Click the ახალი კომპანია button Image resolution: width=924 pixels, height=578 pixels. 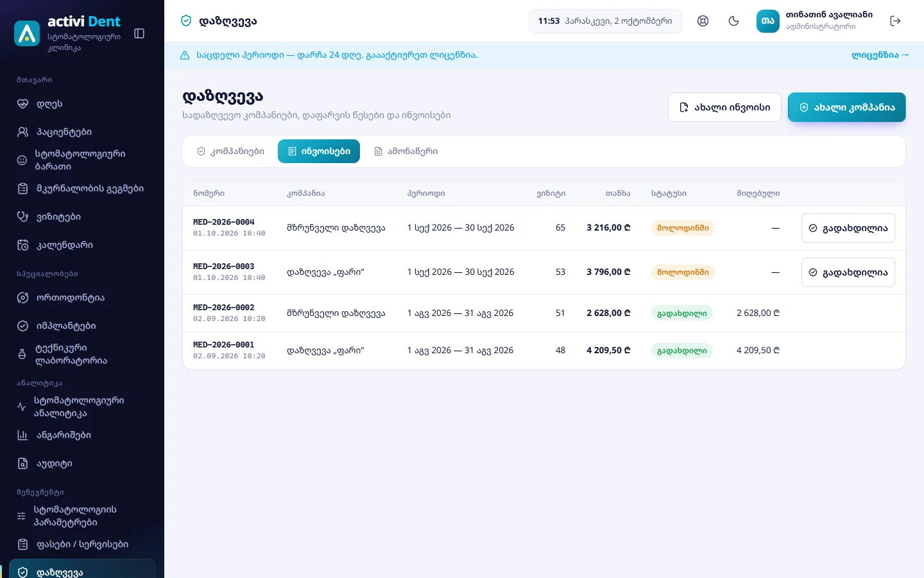coord(847,107)
